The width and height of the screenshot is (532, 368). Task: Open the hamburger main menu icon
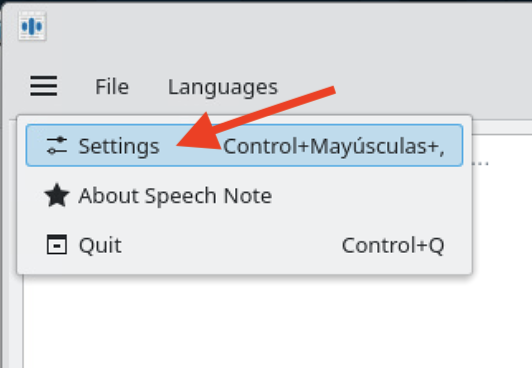pyautogui.click(x=43, y=86)
